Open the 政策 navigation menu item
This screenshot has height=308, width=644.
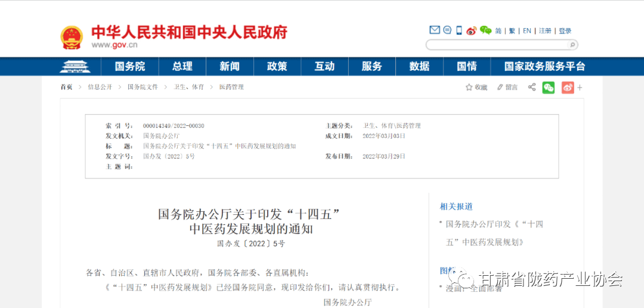277,66
